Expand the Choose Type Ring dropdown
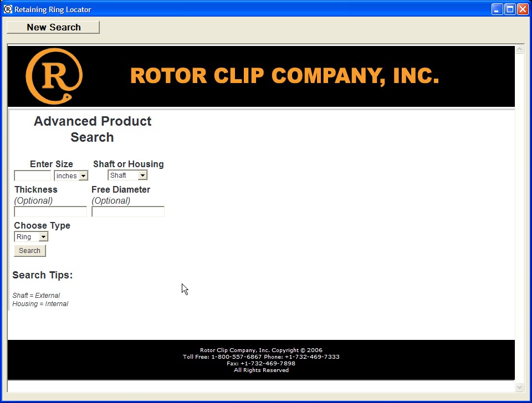532x403 pixels. click(x=31, y=236)
